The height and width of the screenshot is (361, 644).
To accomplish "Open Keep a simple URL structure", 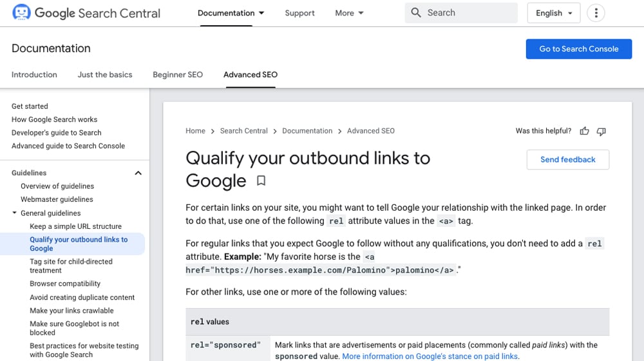I will pyautogui.click(x=75, y=226).
